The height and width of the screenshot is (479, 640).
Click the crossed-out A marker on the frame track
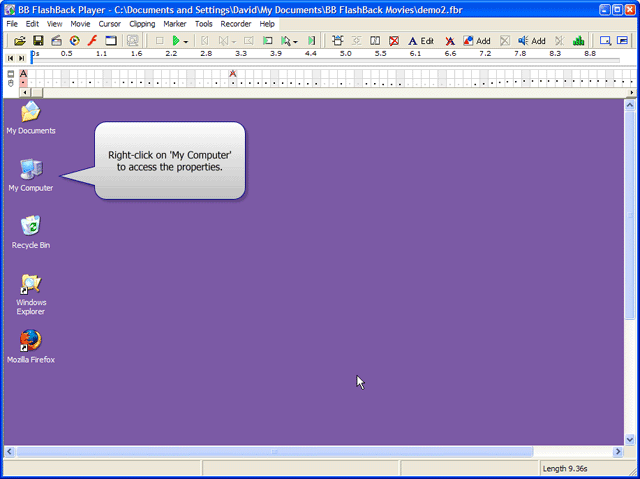click(233, 73)
